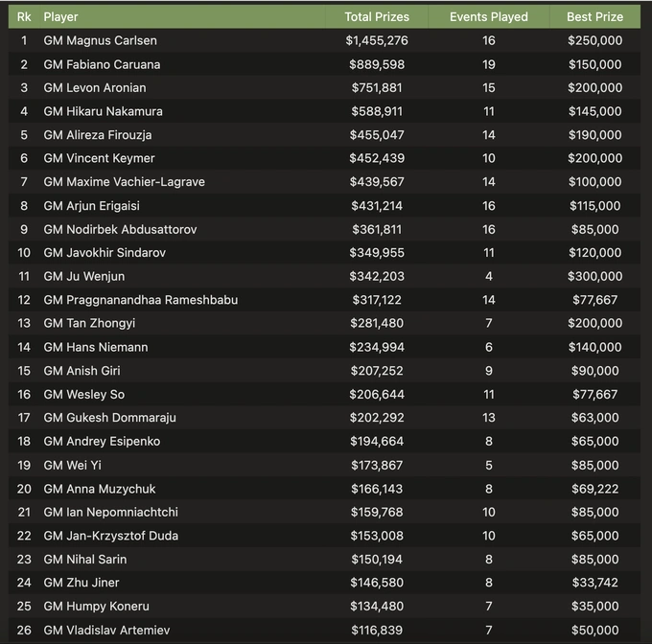The width and height of the screenshot is (652, 644).
Task: Open GM Magnus Carlsen player profile
Action: [x=101, y=40]
